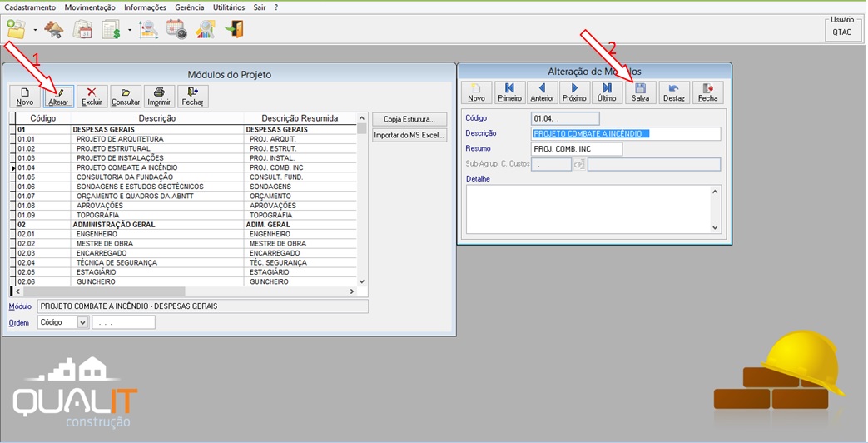
Task: Open the Ordem Código combo box
Action: point(63,322)
